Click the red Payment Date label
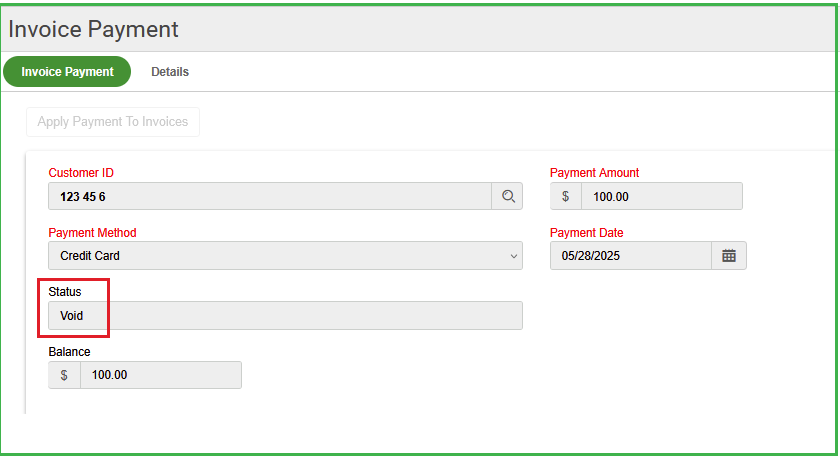Image resolution: width=840 pixels, height=461 pixels. point(586,233)
